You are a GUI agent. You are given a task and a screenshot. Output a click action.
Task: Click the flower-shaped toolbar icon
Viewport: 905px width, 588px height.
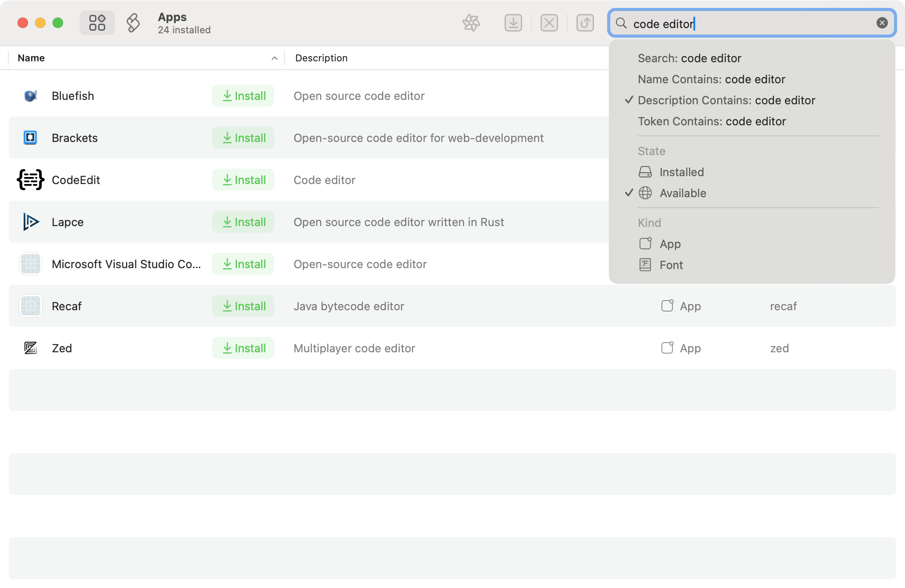tap(471, 23)
